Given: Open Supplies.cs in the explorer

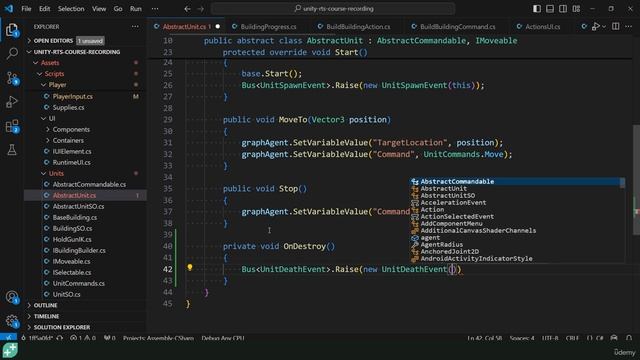Looking at the screenshot, I should point(69,107).
